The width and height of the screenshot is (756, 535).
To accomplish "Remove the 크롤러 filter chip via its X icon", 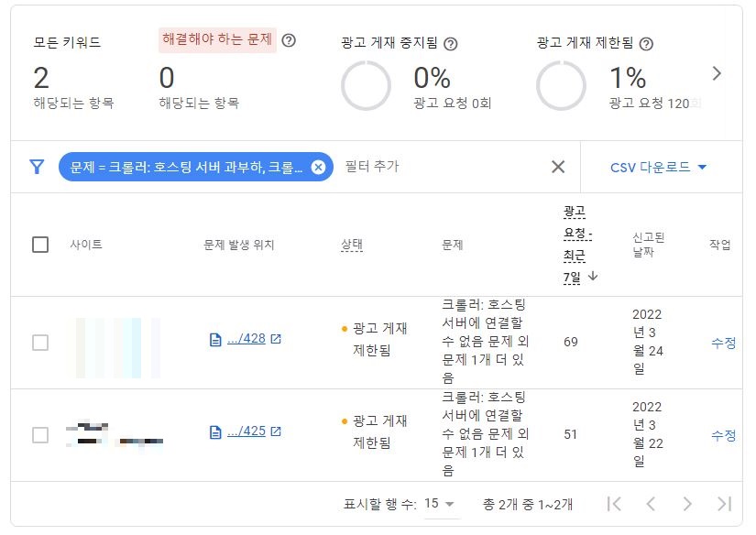I will point(319,167).
